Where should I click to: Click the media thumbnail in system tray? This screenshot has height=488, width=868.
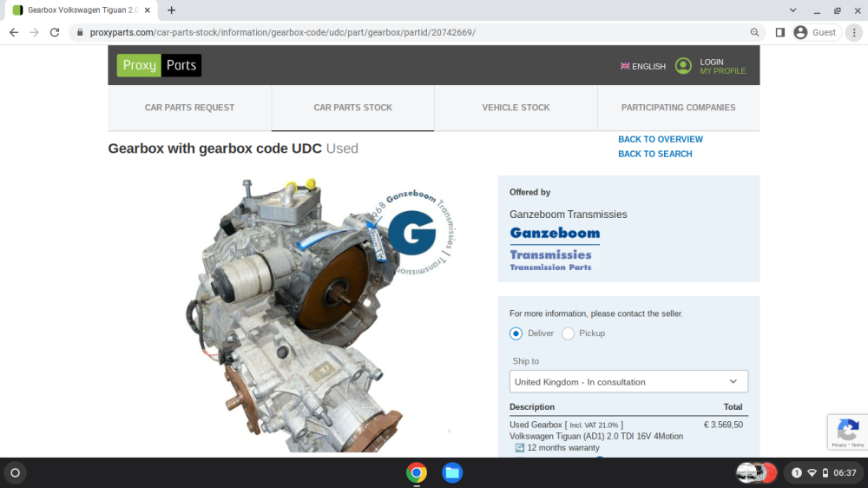pyautogui.click(x=756, y=472)
